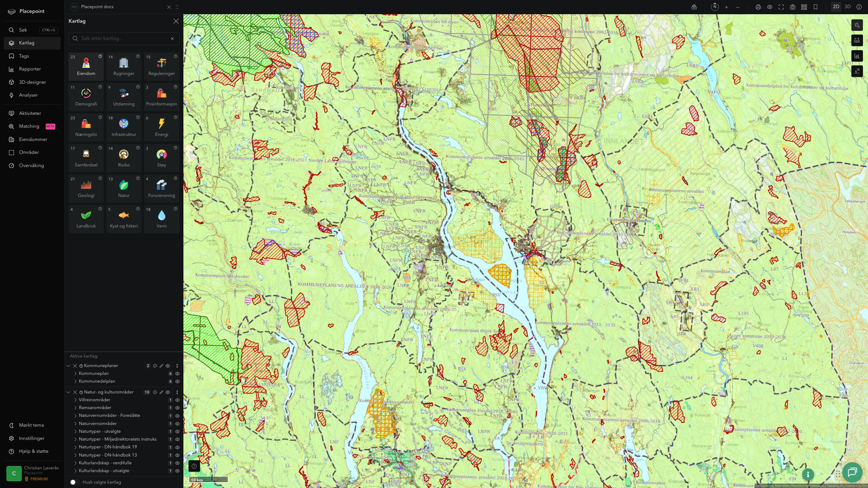Go to Eiendommer in the sidebar

click(32, 139)
